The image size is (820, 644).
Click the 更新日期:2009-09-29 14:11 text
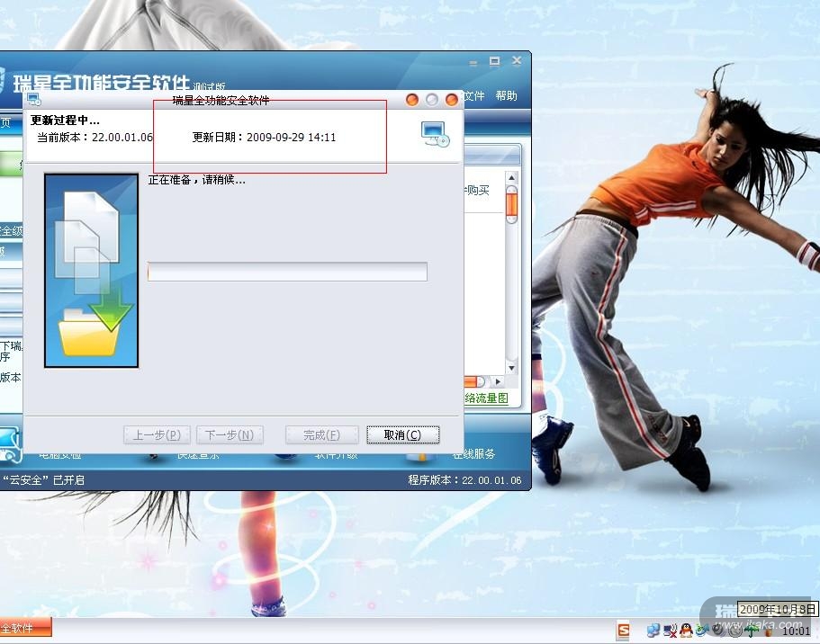pyautogui.click(x=264, y=138)
